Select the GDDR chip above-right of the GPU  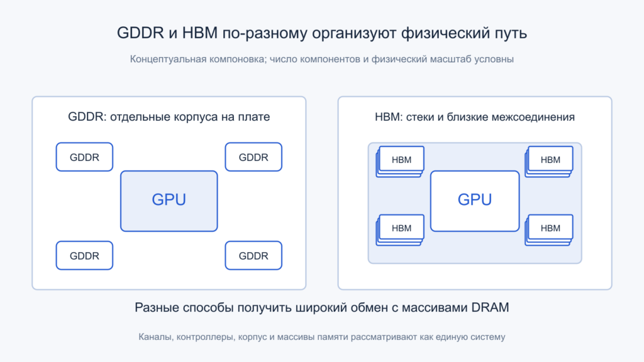click(253, 156)
